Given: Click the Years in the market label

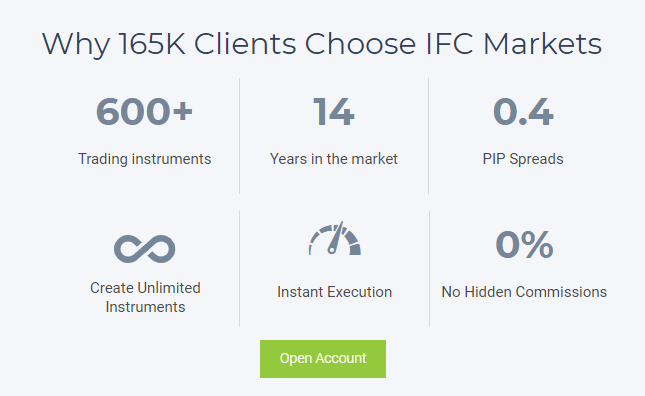Looking at the screenshot, I should click(334, 159).
